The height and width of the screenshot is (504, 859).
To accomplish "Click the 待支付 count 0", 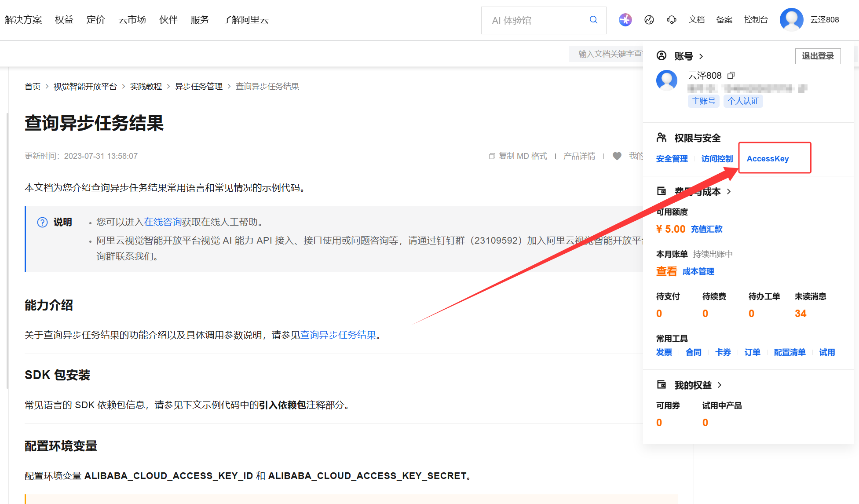I will click(x=659, y=314).
